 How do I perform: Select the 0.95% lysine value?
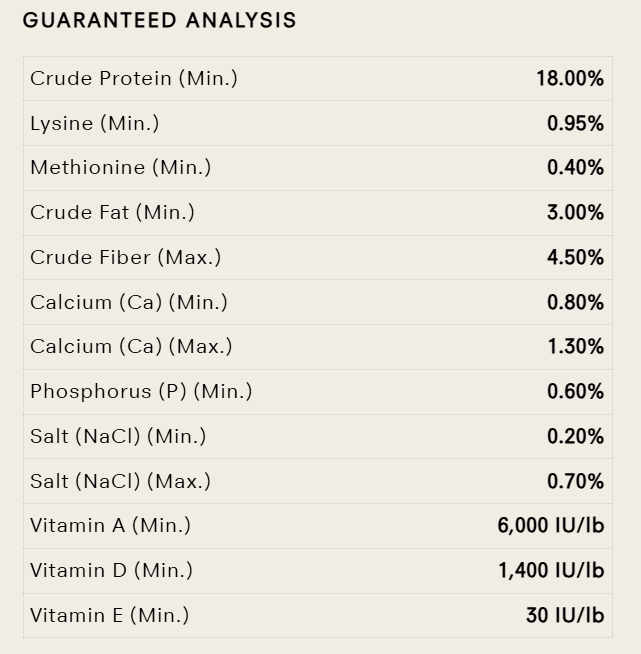click(x=575, y=123)
